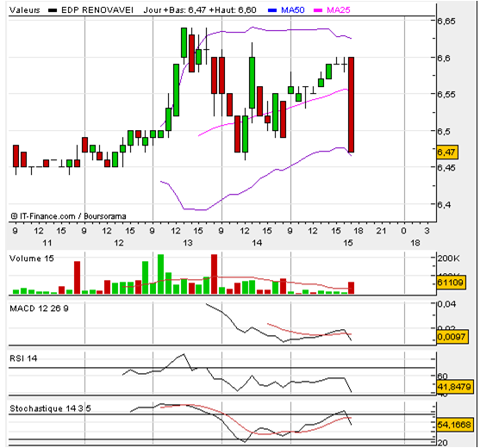The width and height of the screenshot is (480, 448).
Task: Click the 6,6 price axis label
Action: pyautogui.click(x=444, y=58)
